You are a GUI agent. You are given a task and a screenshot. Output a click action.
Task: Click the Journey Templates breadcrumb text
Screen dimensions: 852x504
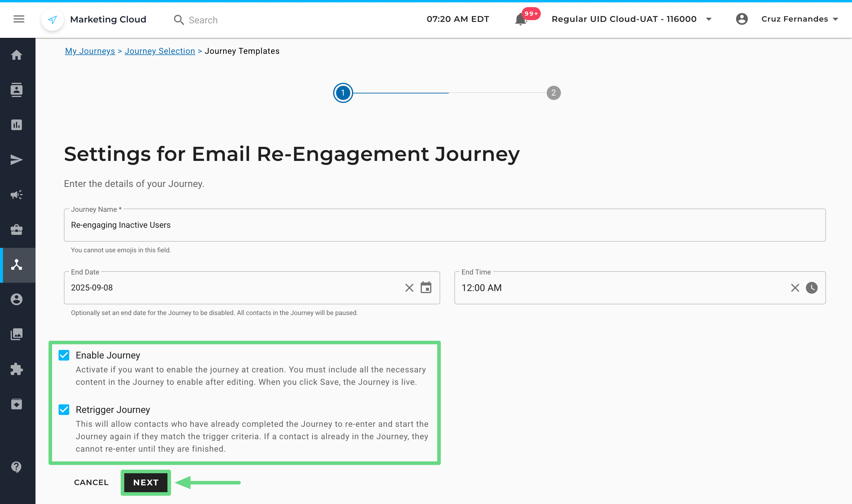242,51
